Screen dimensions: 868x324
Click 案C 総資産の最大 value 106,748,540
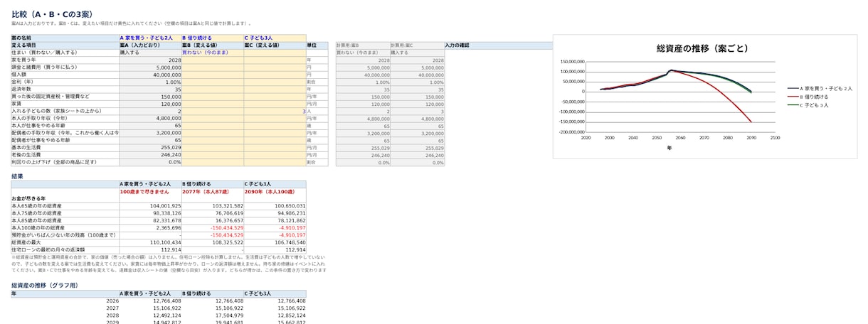(275, 242)
